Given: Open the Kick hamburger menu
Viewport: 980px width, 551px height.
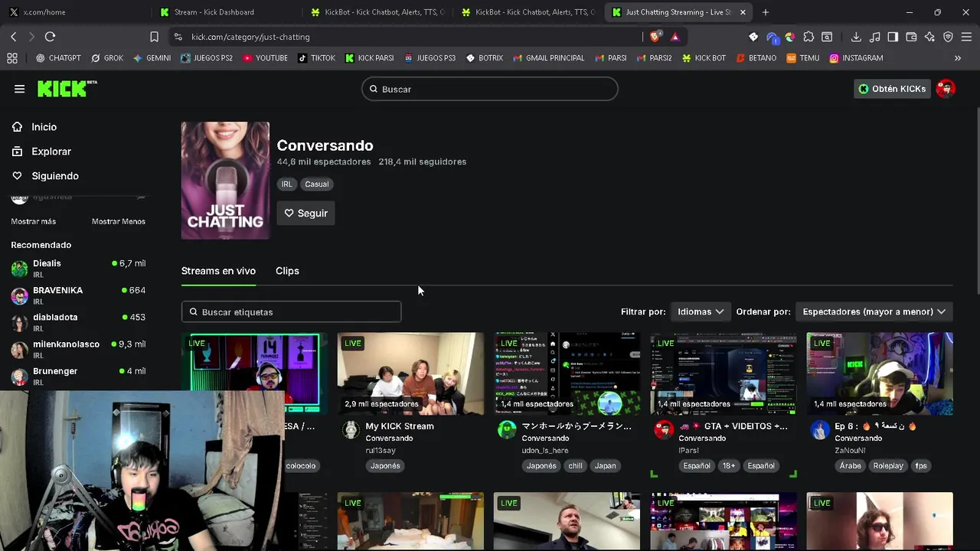Looking at the screenshot, I should tap(19, 89).
